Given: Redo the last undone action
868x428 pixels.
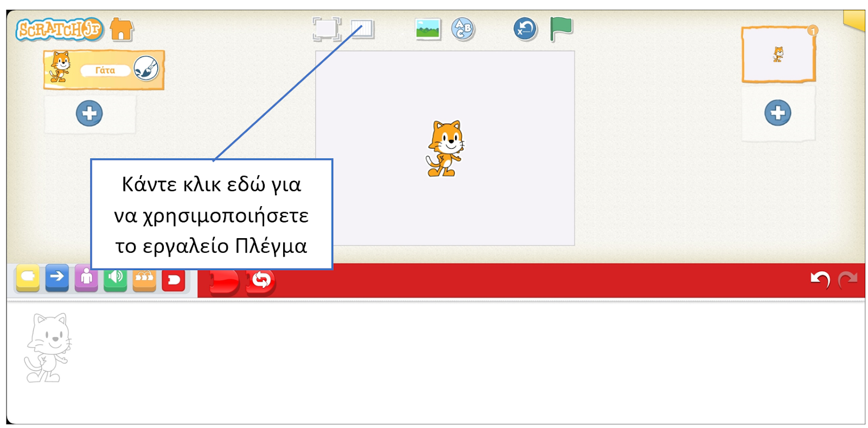Looking at the screenshot, I should (x=847, y=279).
